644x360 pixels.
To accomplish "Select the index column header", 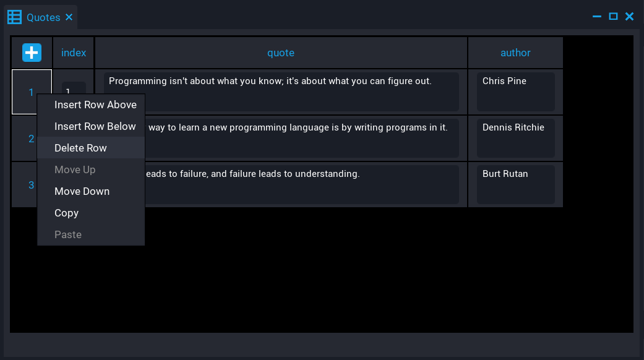I will click(73, 53).
